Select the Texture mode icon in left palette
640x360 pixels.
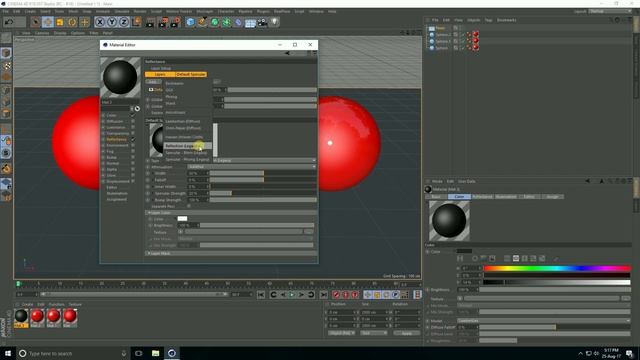6,65
